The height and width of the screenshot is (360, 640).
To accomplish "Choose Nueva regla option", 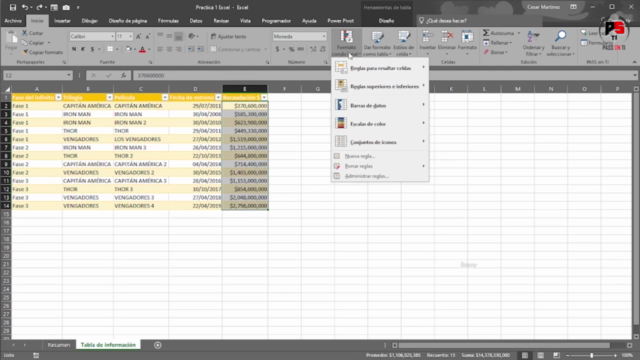I will [380, 156].
